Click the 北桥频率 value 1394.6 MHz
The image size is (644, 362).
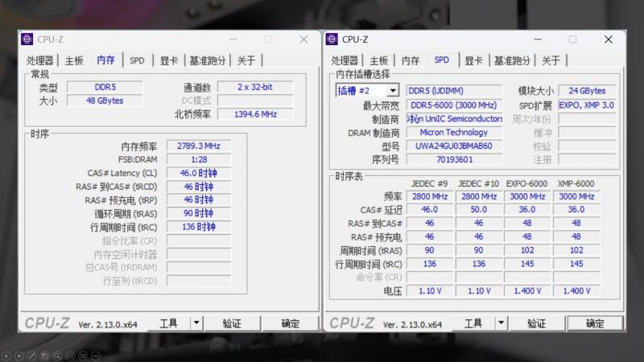[x=255, y=114]
